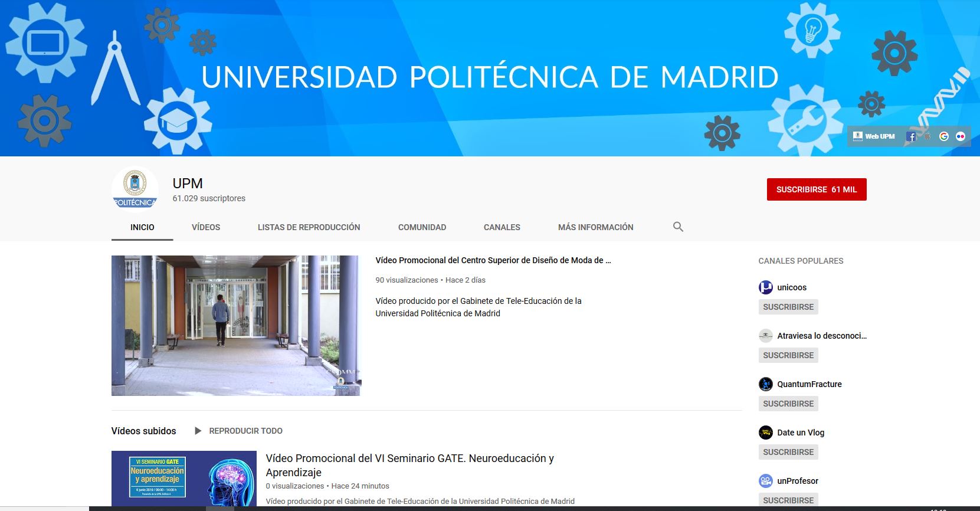
Task: Subscribe to the unicoos channel
Action: click(x=788, y=307)
